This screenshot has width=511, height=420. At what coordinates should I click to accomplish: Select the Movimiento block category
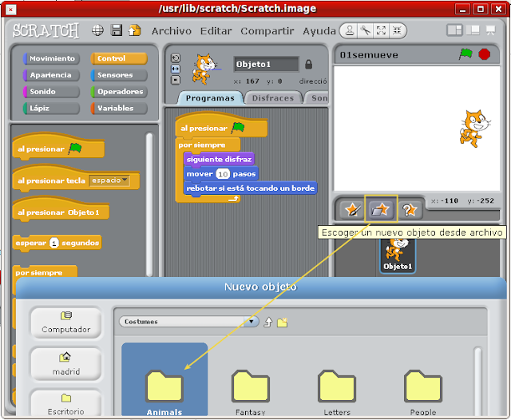coord(51,58)
